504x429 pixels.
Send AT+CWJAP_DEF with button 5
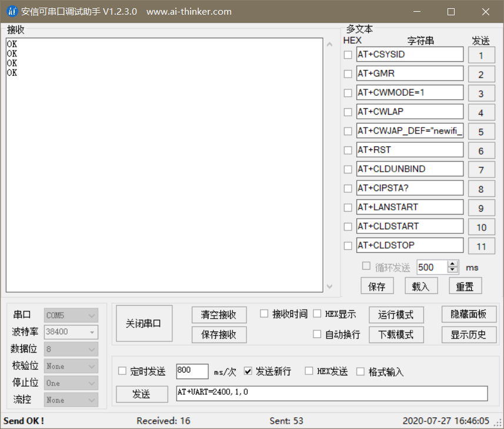[x=481, y=132]
